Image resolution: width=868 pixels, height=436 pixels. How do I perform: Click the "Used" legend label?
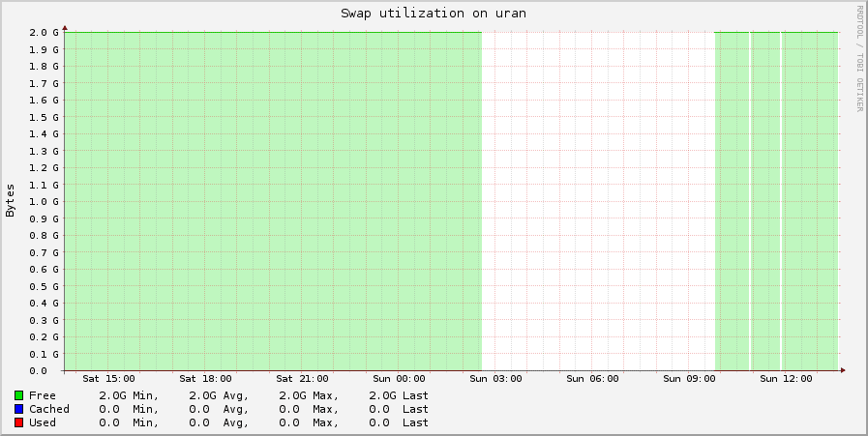(43, 422)
